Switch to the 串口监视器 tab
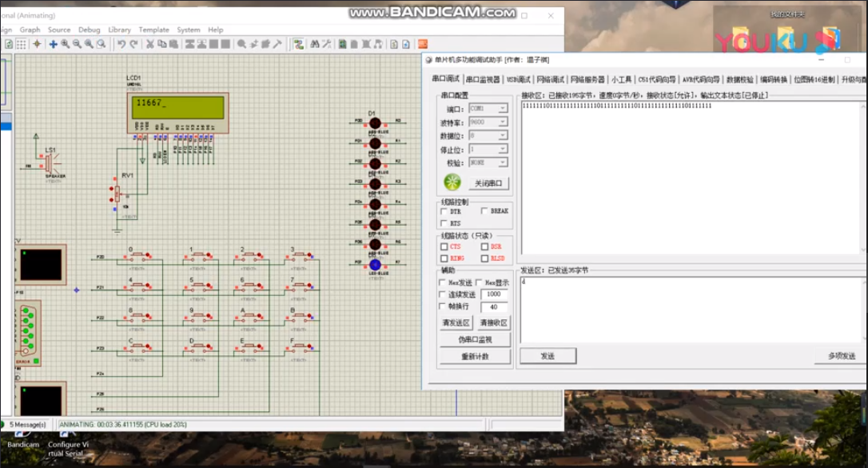This screenshot has height=468, width=868. (x=483, y=80)
